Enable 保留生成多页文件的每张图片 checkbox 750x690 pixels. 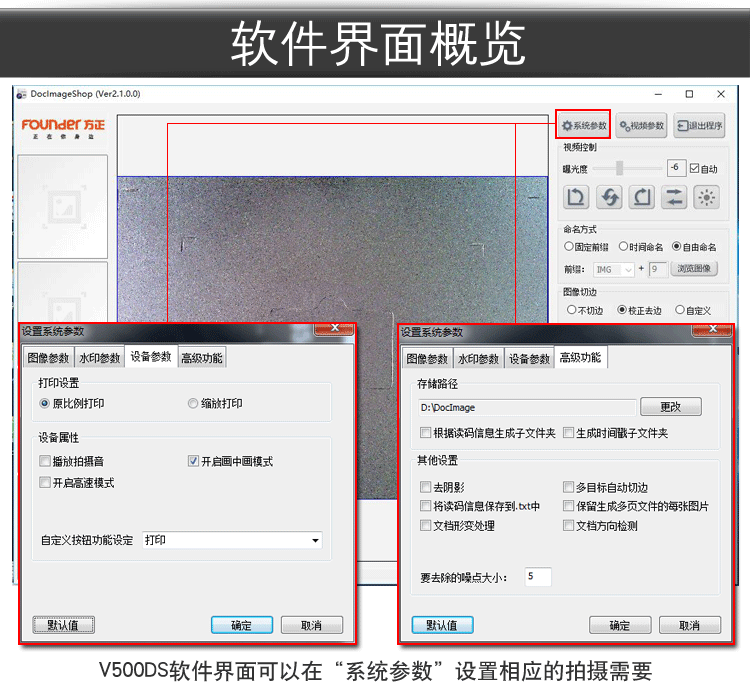[568, 506]
